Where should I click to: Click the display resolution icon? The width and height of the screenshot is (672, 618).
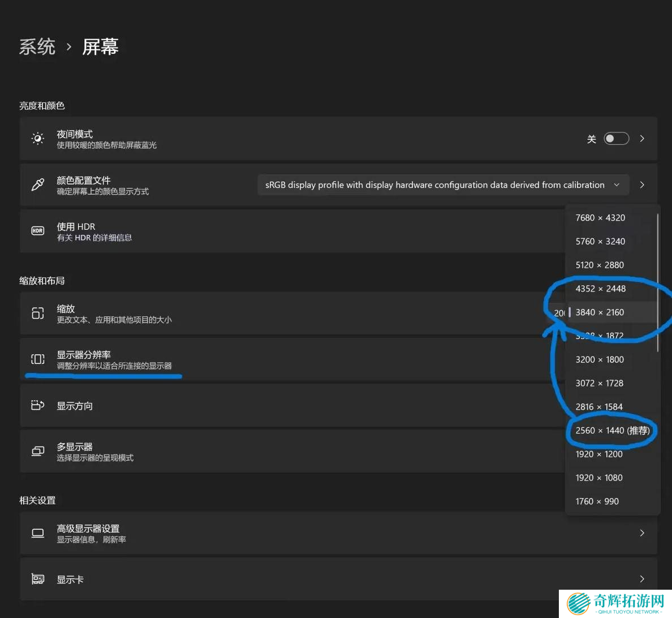[x=38, y=359]
